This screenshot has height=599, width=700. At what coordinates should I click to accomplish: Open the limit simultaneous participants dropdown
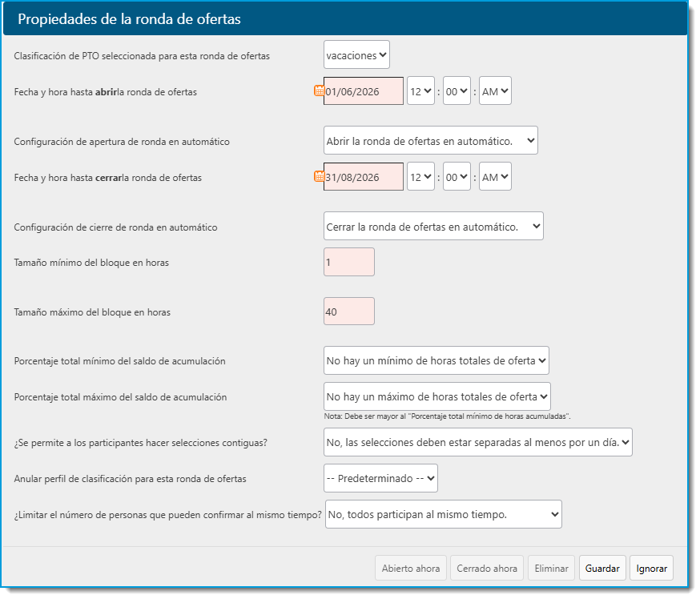[443, 515]
